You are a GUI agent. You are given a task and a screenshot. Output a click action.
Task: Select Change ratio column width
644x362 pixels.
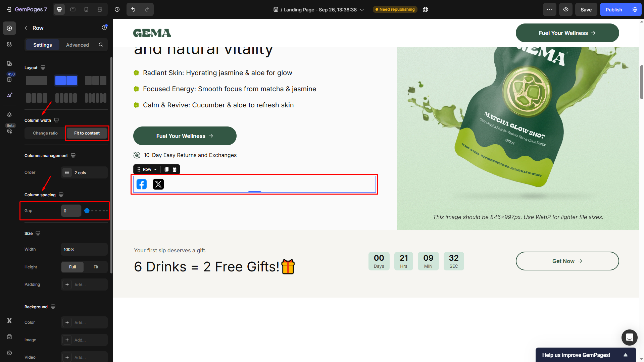[x=45, y=133]
